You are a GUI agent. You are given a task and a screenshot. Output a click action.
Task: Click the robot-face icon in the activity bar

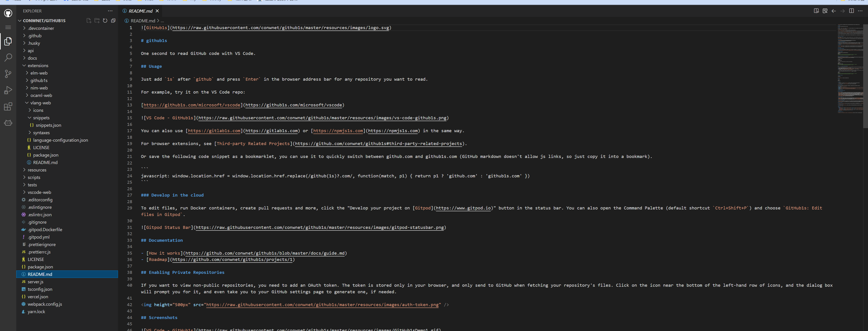pyautogui.click(x=8, y=123)
